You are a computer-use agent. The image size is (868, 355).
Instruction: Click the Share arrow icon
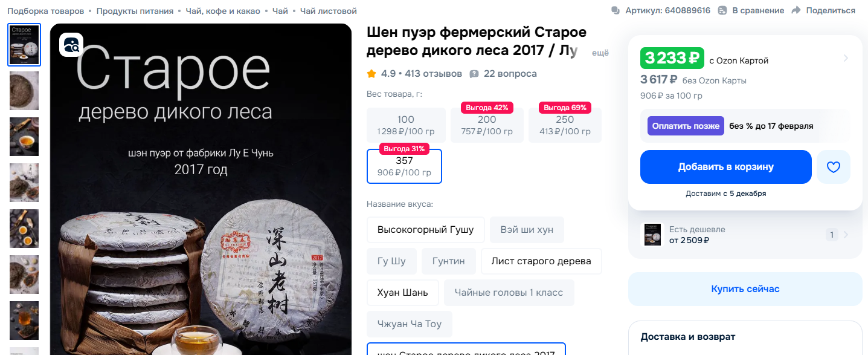[x=796, y=10]
